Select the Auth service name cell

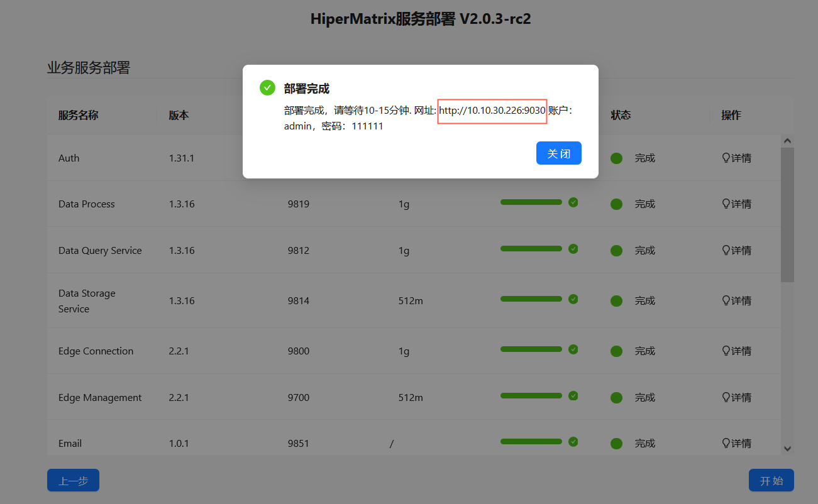pyautogui.click(x=69, y=158)
